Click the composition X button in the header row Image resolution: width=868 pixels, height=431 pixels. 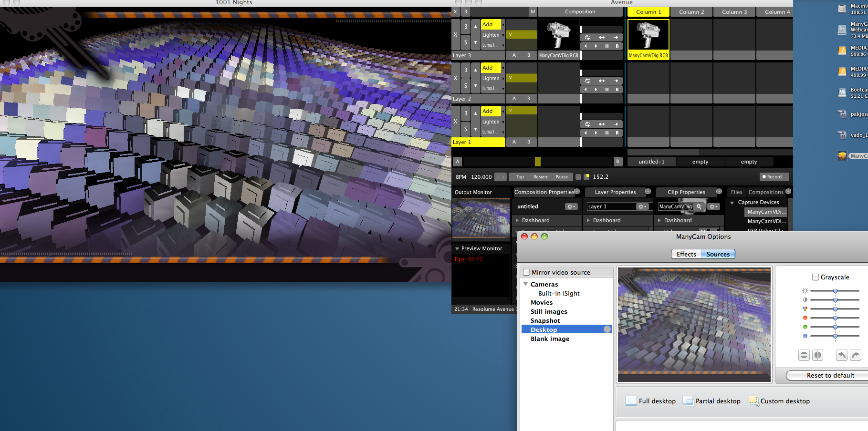(455, 12)
